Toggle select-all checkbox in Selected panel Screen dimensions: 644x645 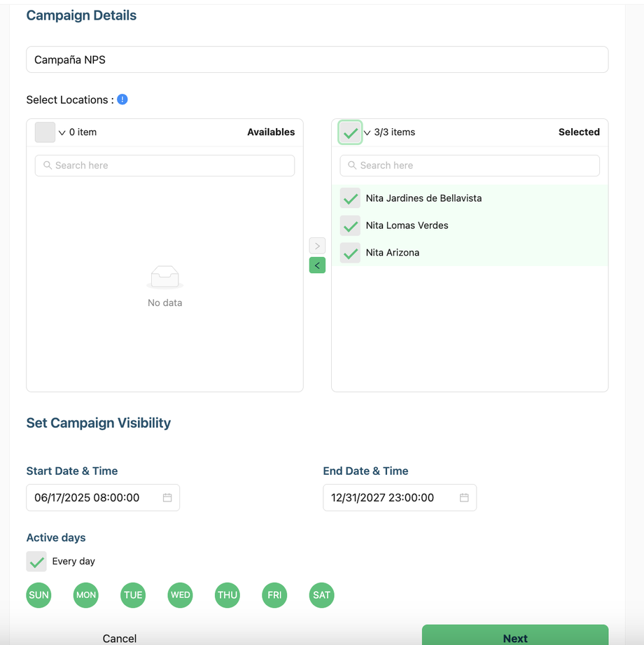click(350, 132)
